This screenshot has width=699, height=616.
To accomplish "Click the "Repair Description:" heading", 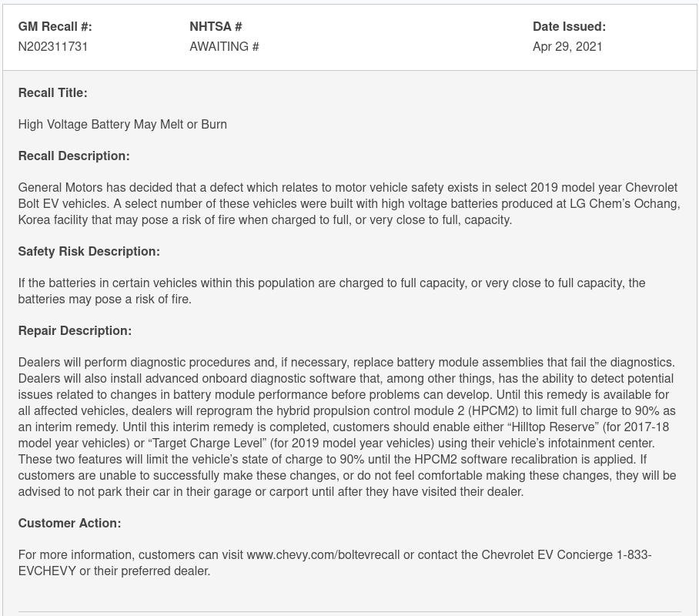I will pyautogui.click(x=75, y=330).
